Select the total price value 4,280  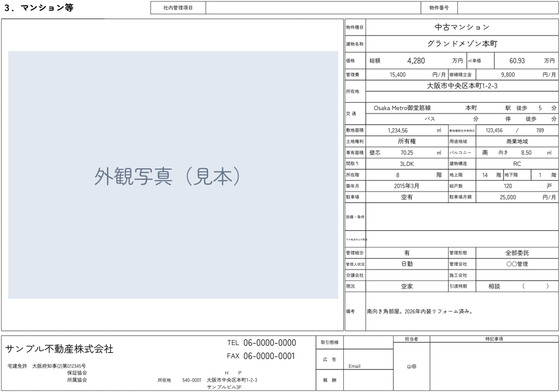tap(416, 61)
